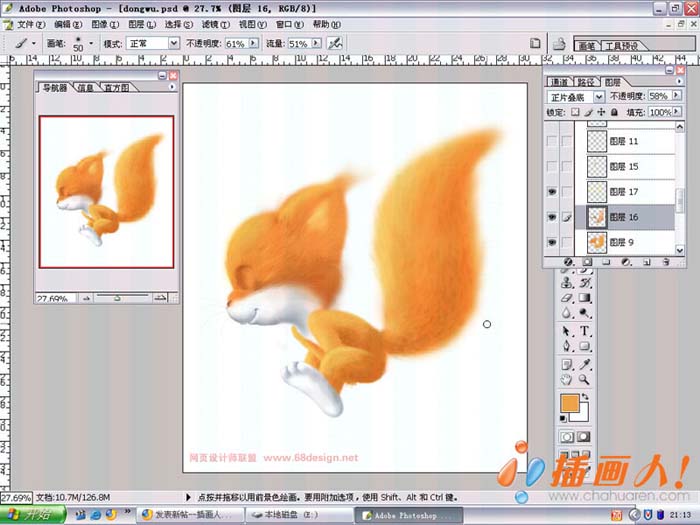Switch to 本地磁盘 (E:) taskbar window
700x525 pixels.
pyautogui.click(x=298, y=515)
